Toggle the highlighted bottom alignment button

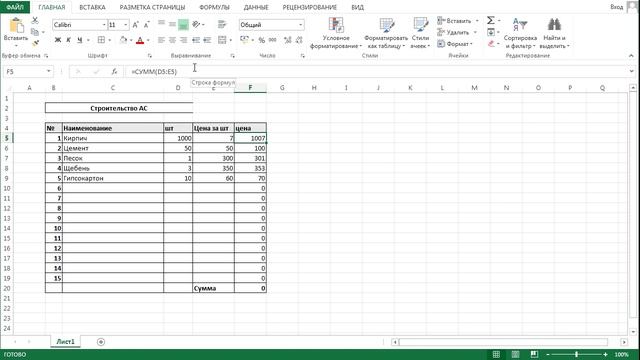click(183, 25)
